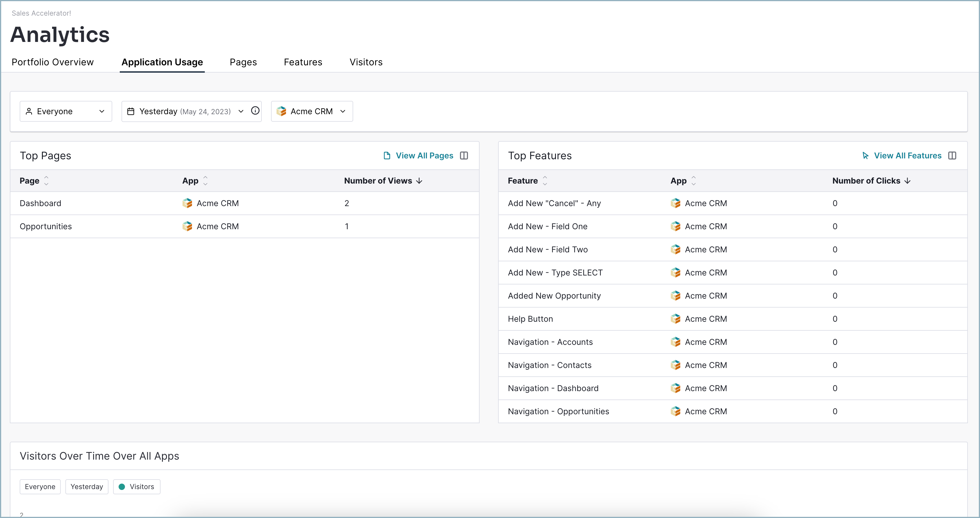Click the Opportunities page row
This screenshot has height=518, width=980.
pos(244,226)
